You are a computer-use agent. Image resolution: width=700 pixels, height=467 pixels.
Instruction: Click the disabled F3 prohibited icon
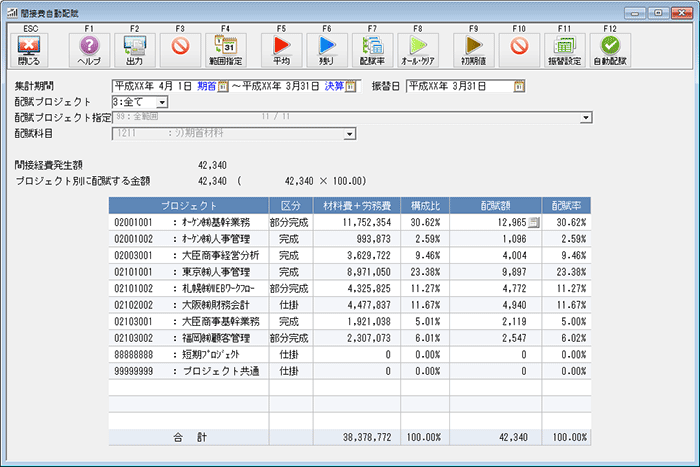click(180, 50)
